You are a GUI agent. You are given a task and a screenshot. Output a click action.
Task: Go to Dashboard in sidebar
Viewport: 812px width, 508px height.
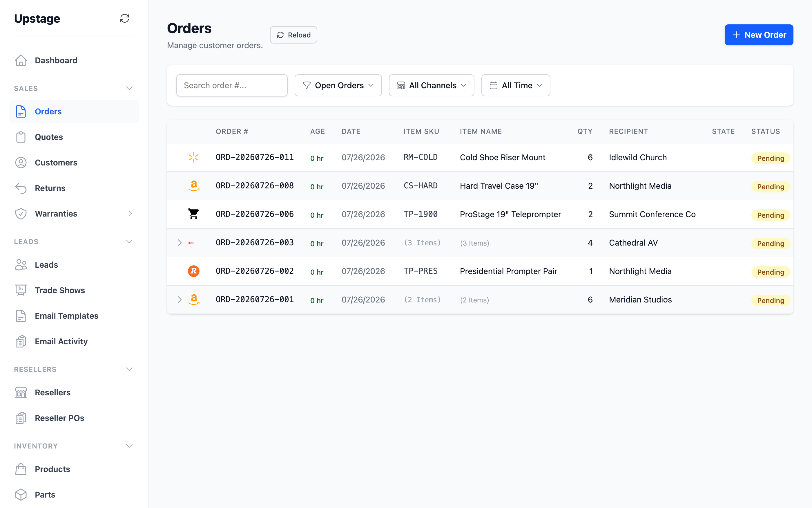point(74,60)
